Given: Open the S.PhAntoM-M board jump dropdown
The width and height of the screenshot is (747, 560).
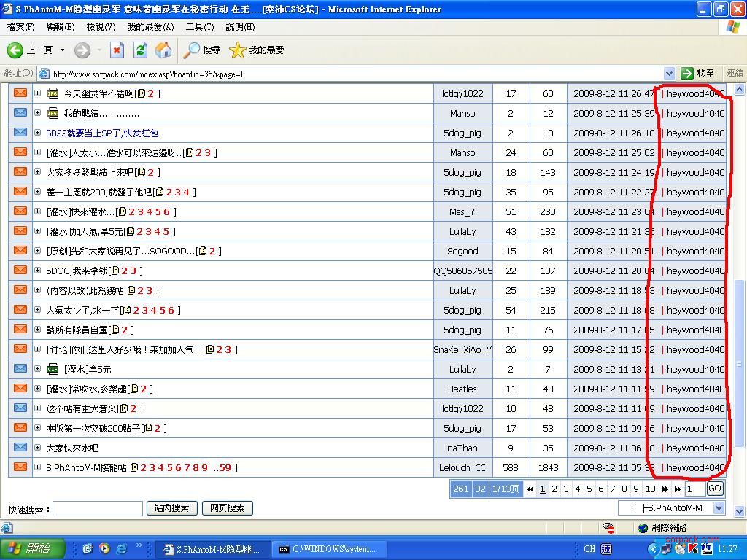Looking at the screenshot, I should coord(719,508).
